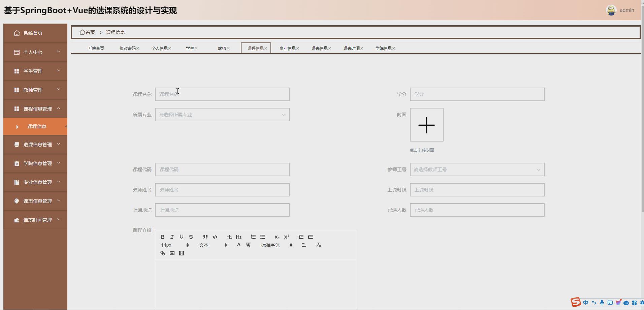Expand the 课表信息管理 sidebar menu
The height and width of the screenshot is (310, 644).
coord(35,201)
